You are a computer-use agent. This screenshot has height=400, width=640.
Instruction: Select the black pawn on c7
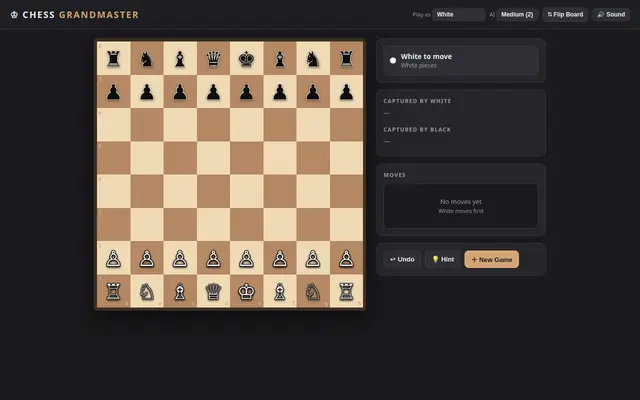pos(180,92)
